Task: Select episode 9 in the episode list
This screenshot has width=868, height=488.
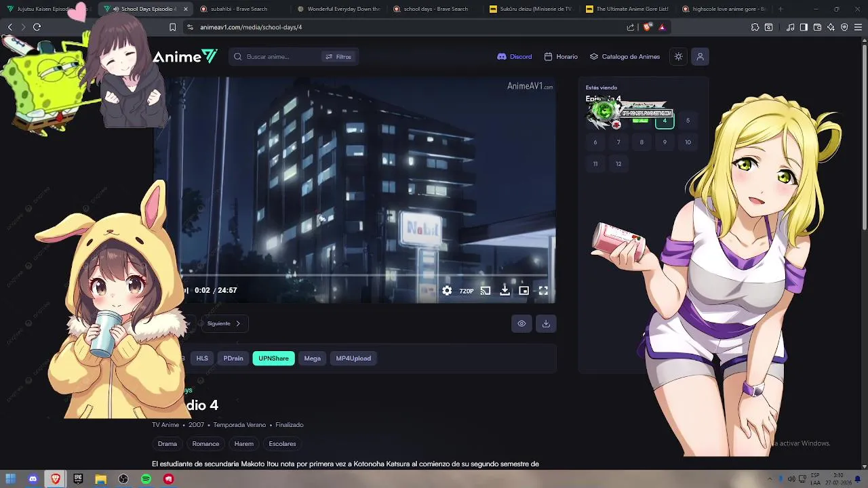Action: pyautogui.click(x=665, y=142)
